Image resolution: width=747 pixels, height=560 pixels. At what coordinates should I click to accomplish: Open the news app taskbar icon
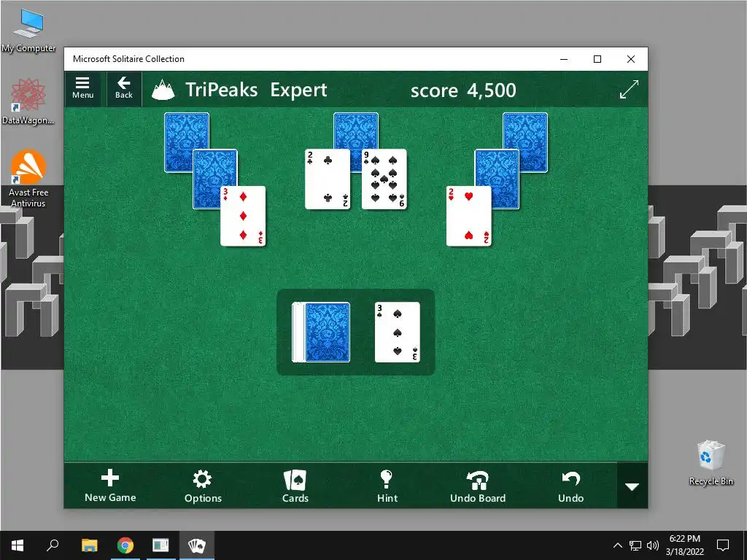coord(160,545)
